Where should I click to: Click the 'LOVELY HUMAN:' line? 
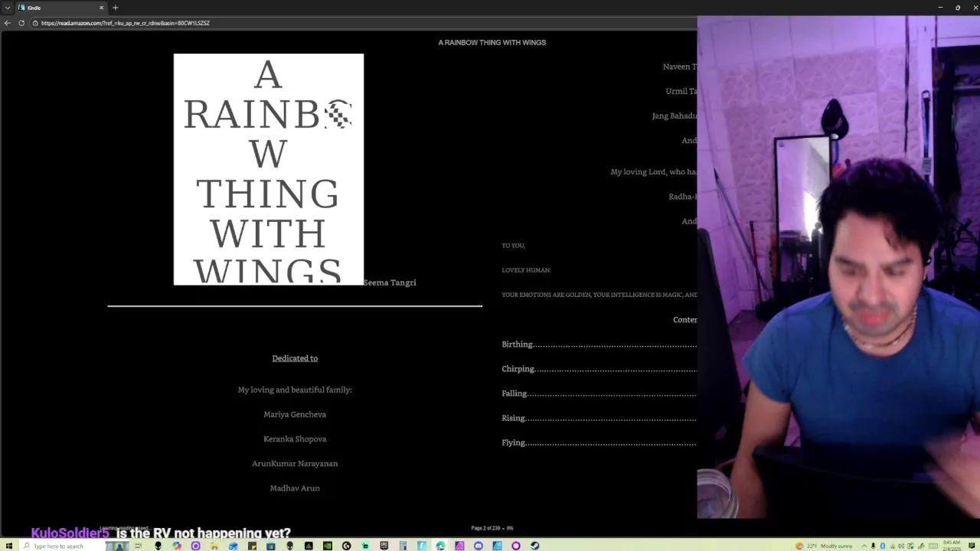click(x=526, y=270)
